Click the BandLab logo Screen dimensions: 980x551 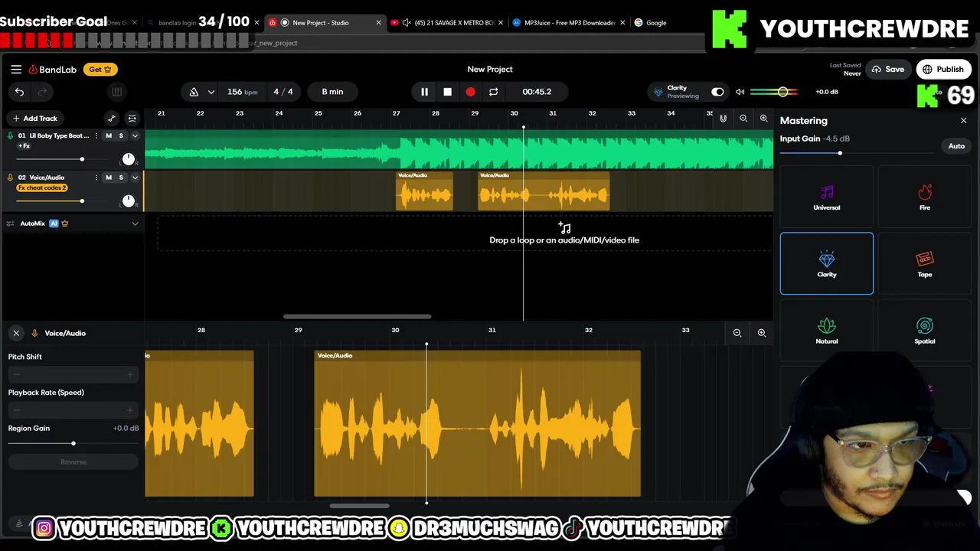tap(53, 70)
